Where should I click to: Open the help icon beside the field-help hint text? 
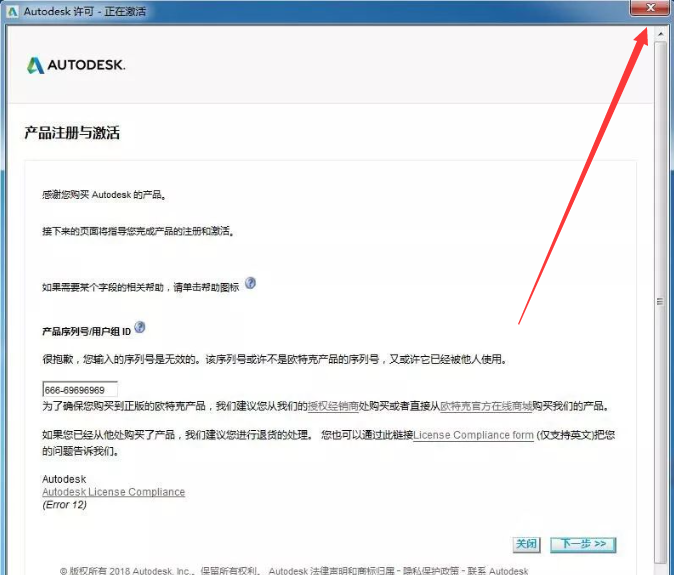pos(250,283)
